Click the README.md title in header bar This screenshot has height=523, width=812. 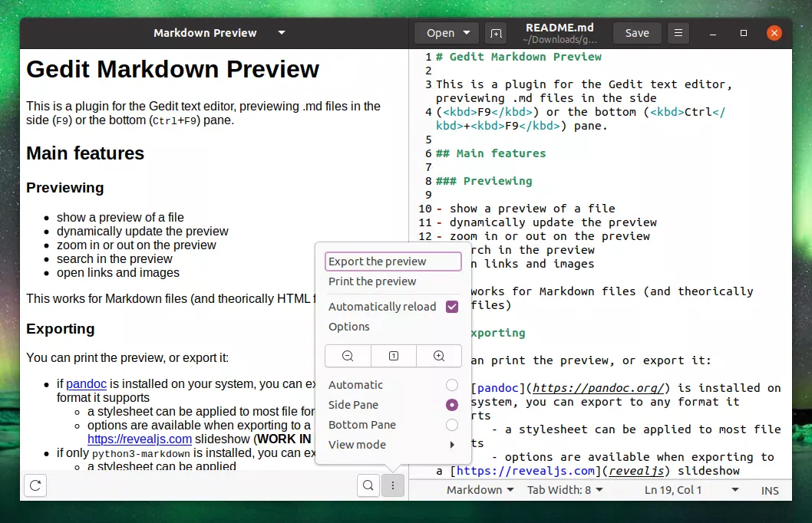tap(559, 28)
